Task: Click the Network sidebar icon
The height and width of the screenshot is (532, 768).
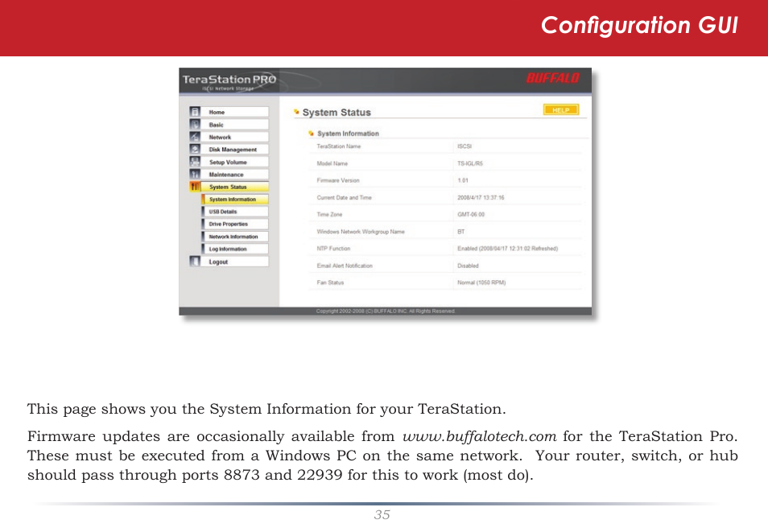Action: pos(195,137)
